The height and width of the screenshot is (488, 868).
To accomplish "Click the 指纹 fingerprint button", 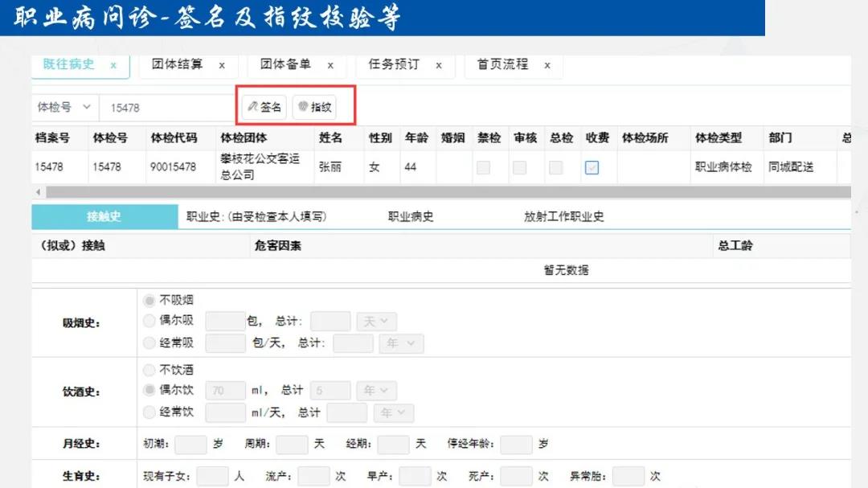I will click(314, 107).
